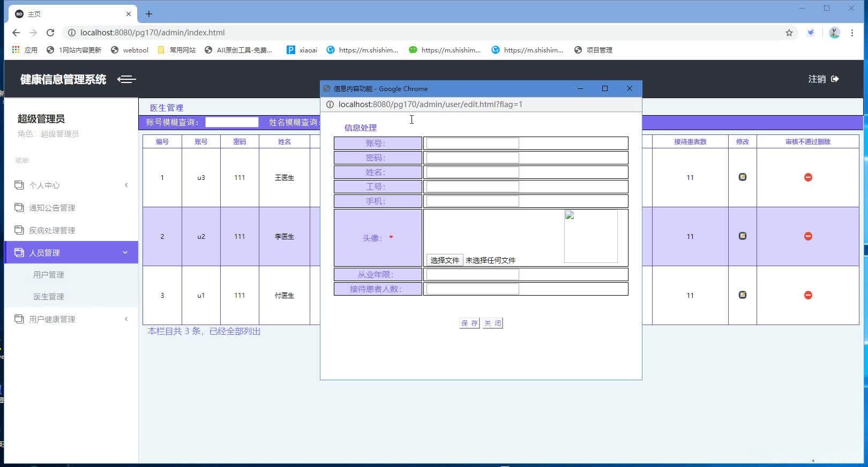The image size is (868, 467).
Task: Open 用户管理 submenu item
Action: (49, 275)
